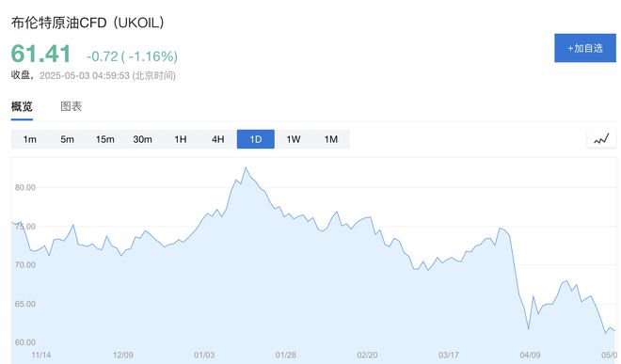Image resolution: width=621 pixels, height=364 pixels.
Task: Add UKOIL to watchlist with 加自选
Action: [585, 48]
